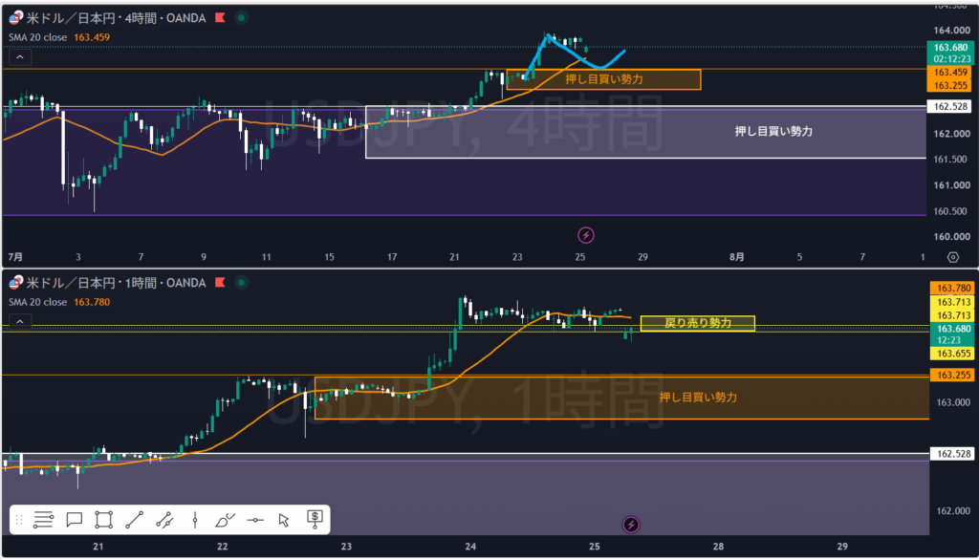Click the 164.000 price axis value
The height and width of the screenshot is (560, 979).
951,30
